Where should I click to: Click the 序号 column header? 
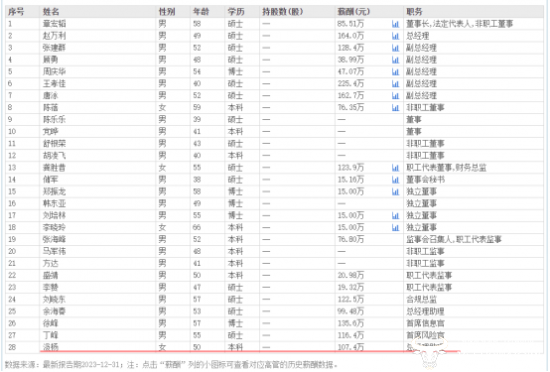(16, 12)
